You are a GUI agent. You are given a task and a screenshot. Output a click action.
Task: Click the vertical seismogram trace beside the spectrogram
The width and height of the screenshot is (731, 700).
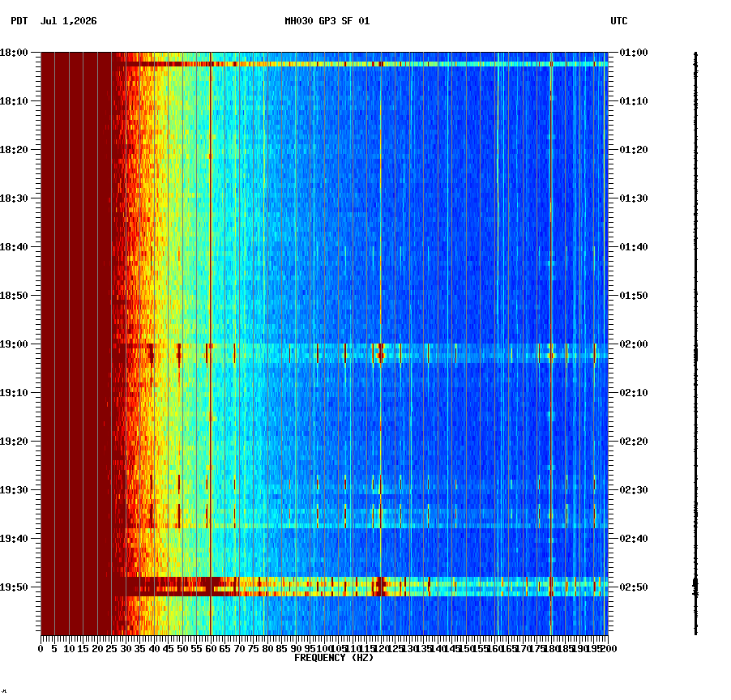695,344
